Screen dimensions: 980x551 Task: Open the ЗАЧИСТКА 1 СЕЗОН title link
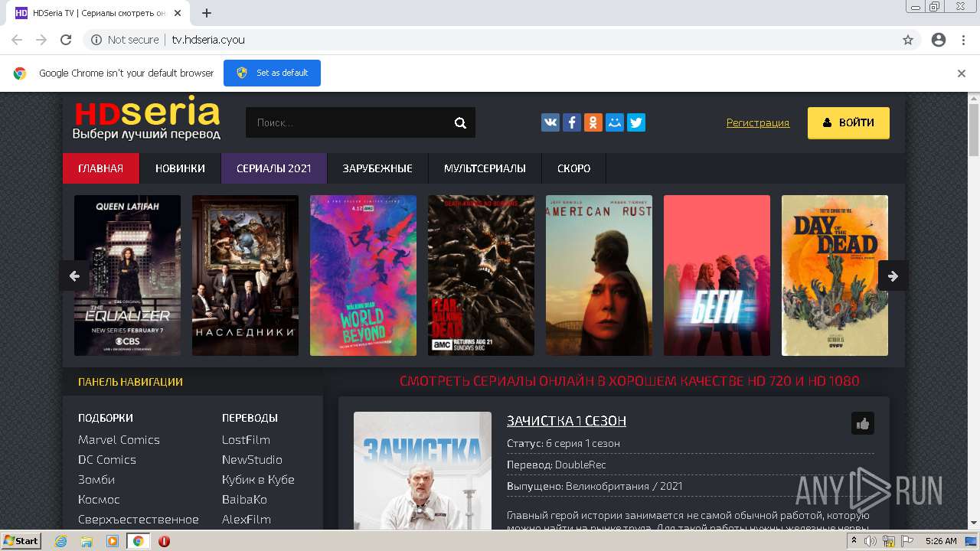(x=567, y=420)
